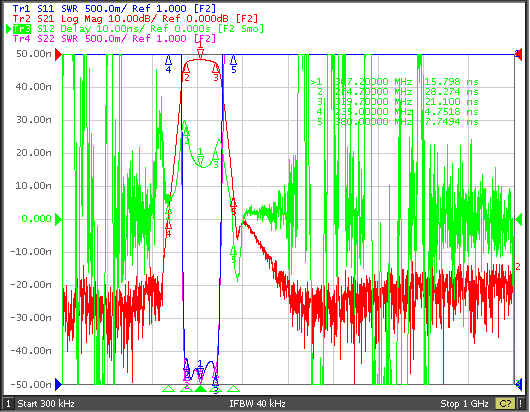Image resolution: width=530 pixels, height=412 pixels.
Task: Select the filled green marker triangle on x-axis
Action: [200, 389]
